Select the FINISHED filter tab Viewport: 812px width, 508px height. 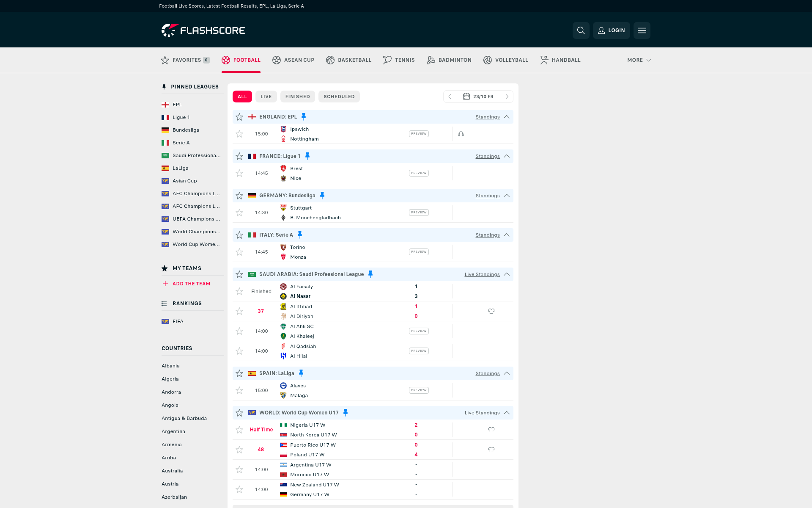point(298,97)
